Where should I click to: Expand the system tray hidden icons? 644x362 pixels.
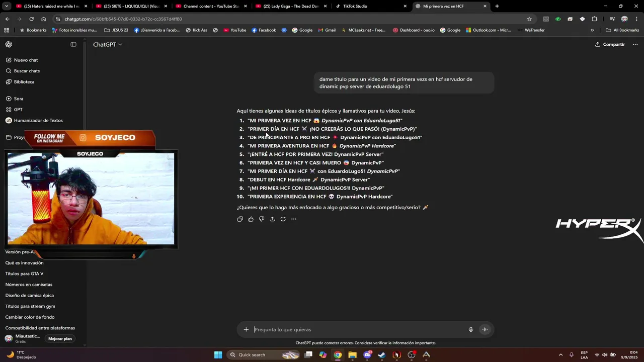click(x=561, y=355)
